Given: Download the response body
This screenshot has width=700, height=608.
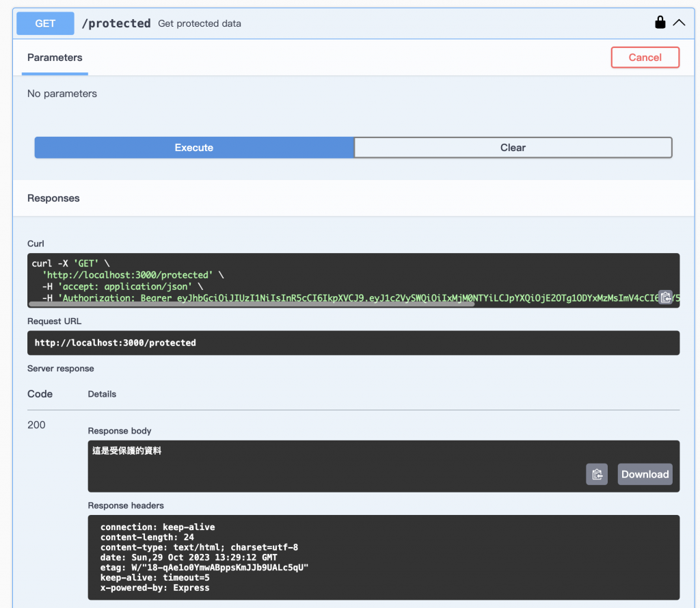Looking at the screenshot, I should tap(645, 474).
